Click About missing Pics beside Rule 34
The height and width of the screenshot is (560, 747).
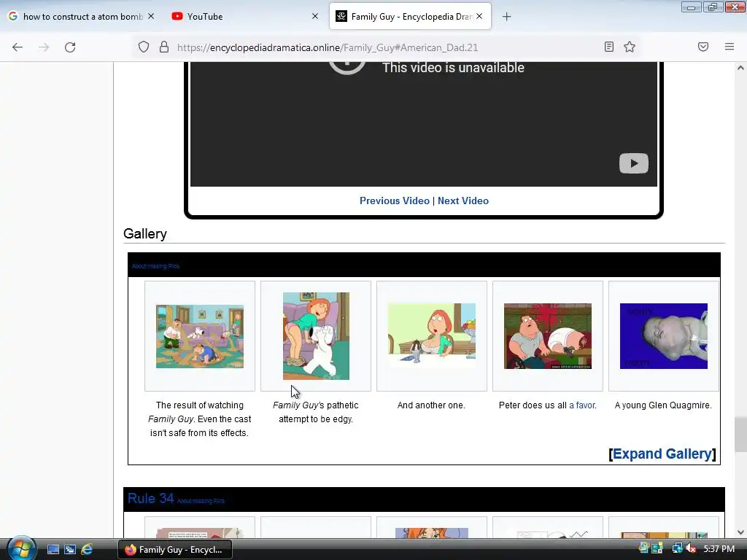tap(201, 501)
